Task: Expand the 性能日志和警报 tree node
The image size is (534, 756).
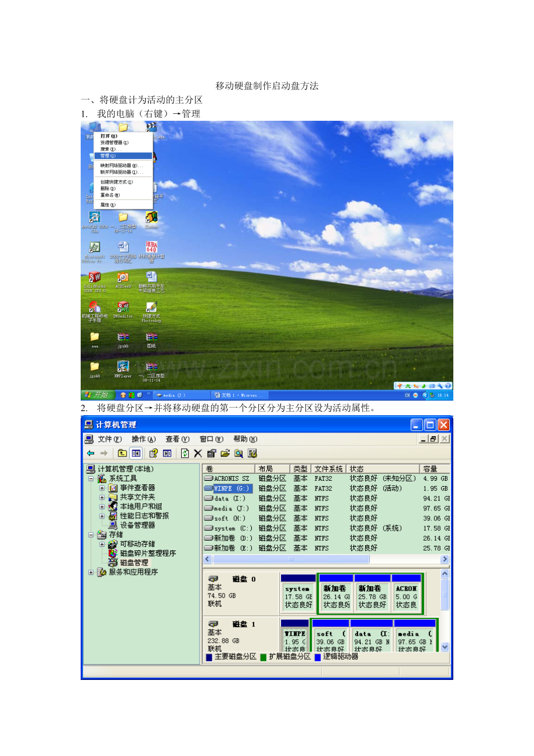Action: tap(102, 516)
